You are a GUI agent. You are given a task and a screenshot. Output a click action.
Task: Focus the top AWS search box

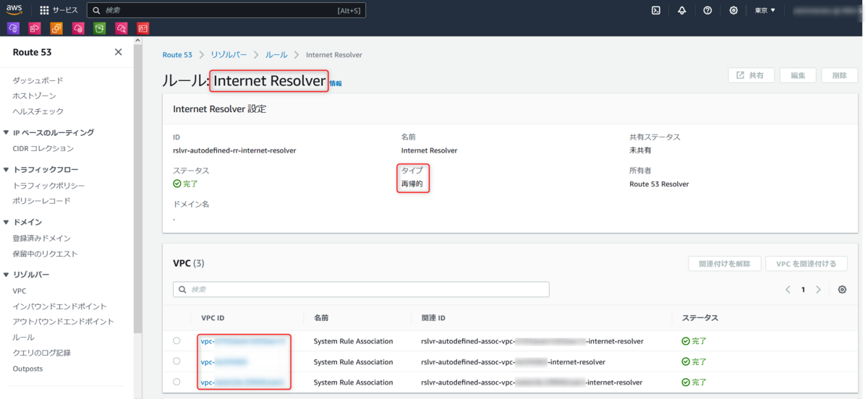coord(226,10)
